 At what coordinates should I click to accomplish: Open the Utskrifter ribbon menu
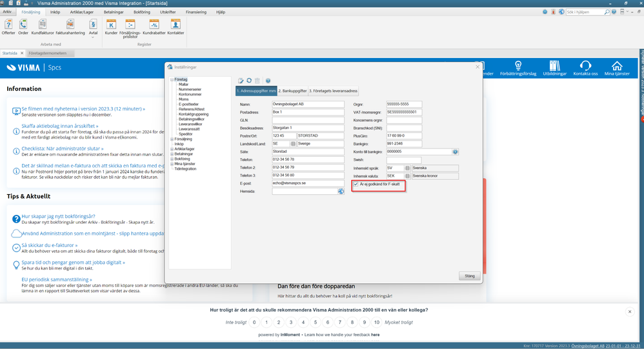click(168, 12)
